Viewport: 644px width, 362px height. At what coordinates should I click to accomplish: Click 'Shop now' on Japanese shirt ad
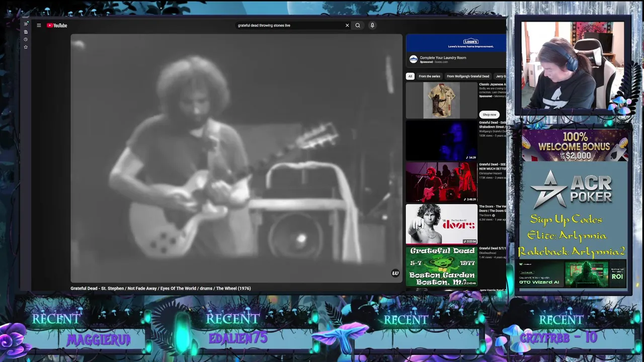(x=489, y=115)
